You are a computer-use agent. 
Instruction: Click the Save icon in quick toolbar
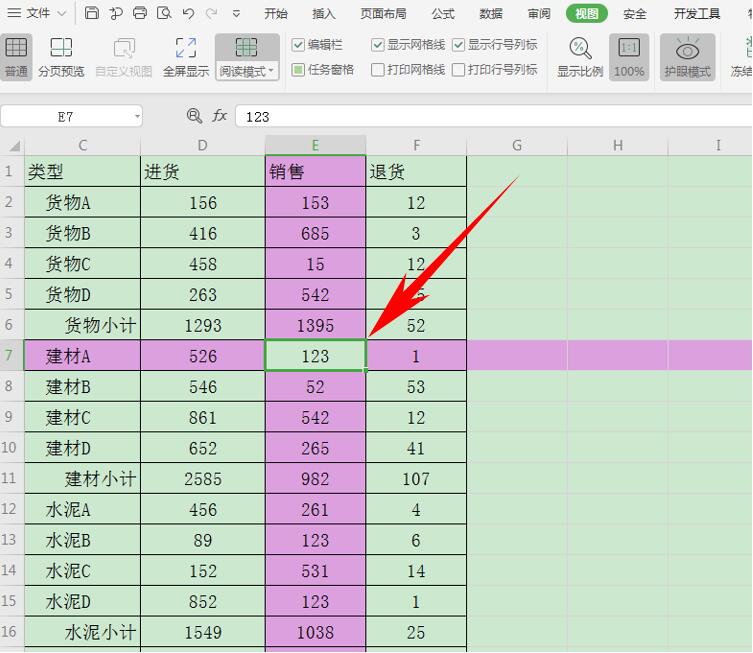point(92,13)
